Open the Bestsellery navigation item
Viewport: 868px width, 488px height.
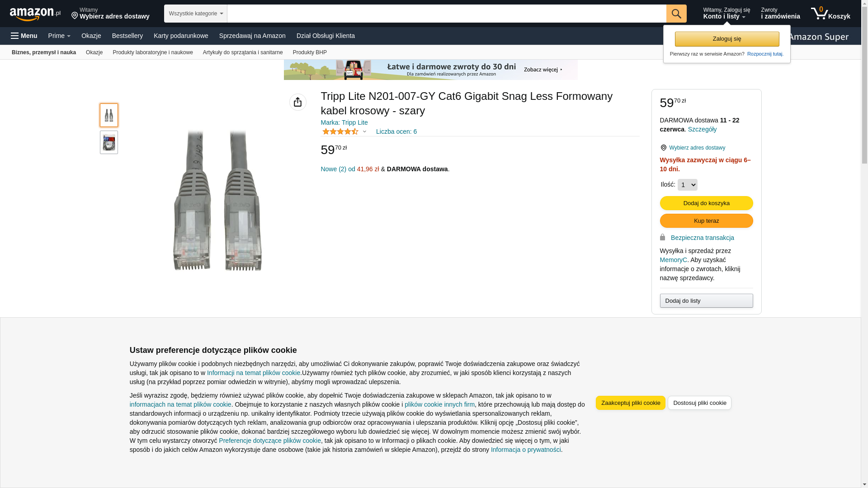127,36
